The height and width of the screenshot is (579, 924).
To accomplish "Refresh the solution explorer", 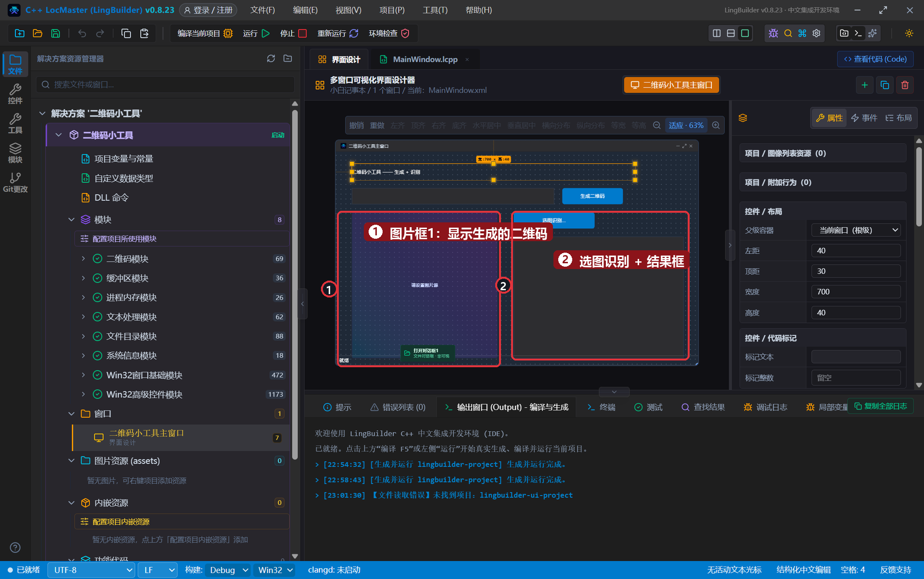I will 271,58.
